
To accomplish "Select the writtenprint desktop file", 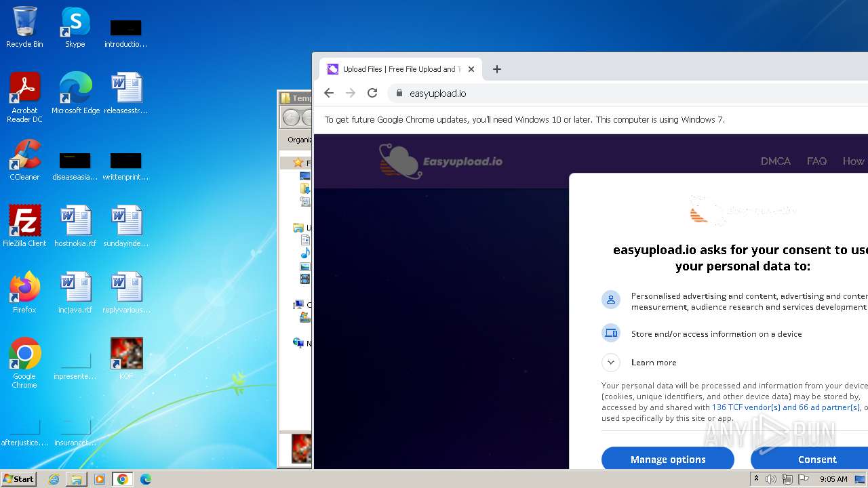I will point(126,165).
